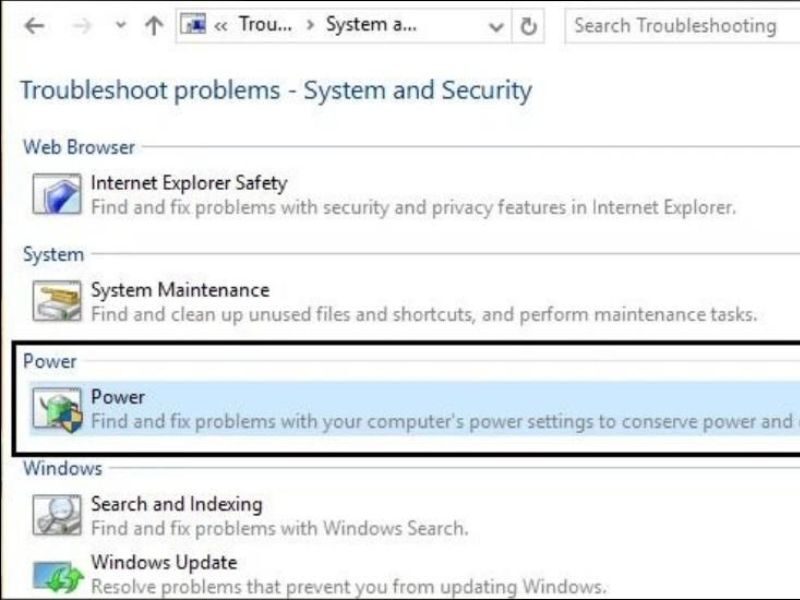Run the Power troubleshooter

tap(118, 397)
